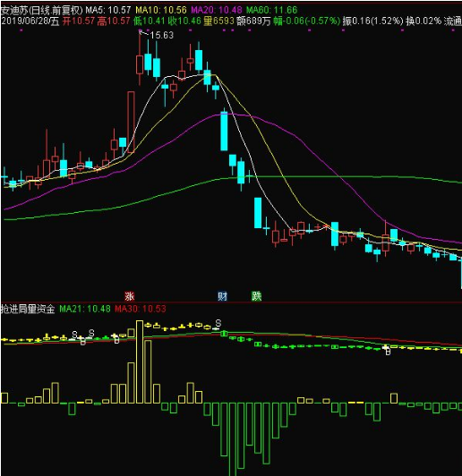Select the MA60: 11.66 legend
The image size is (462, 476).
pos(272,10)
